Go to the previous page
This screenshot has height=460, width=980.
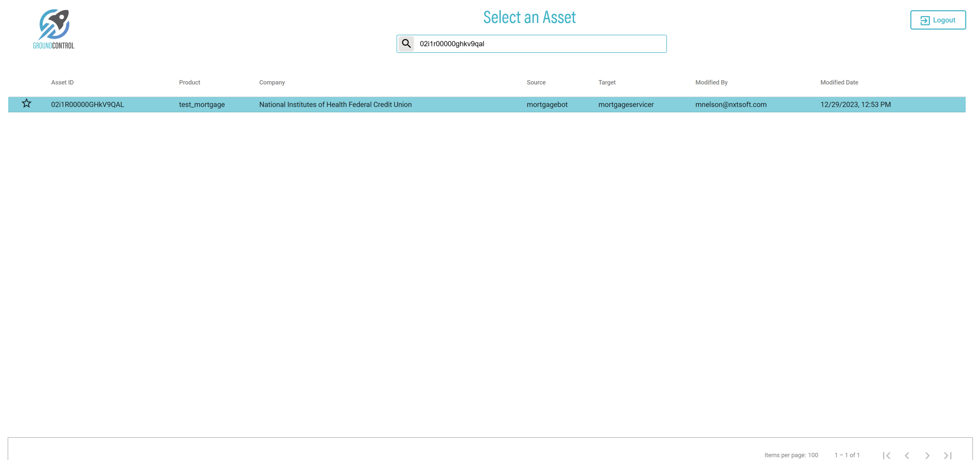point(907,455)
